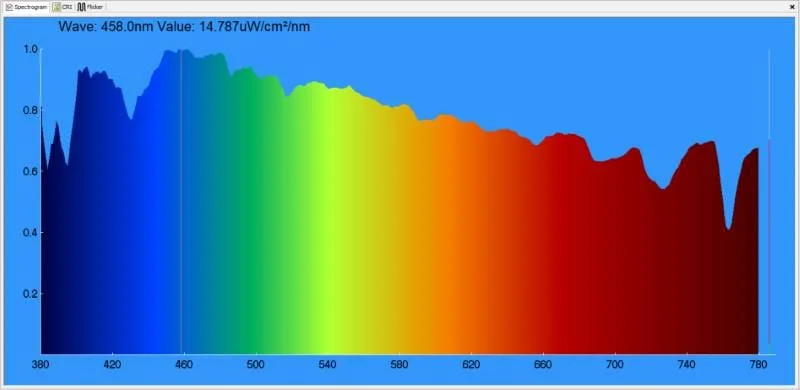Click the 620 wavelength axis label

point(471,364)
